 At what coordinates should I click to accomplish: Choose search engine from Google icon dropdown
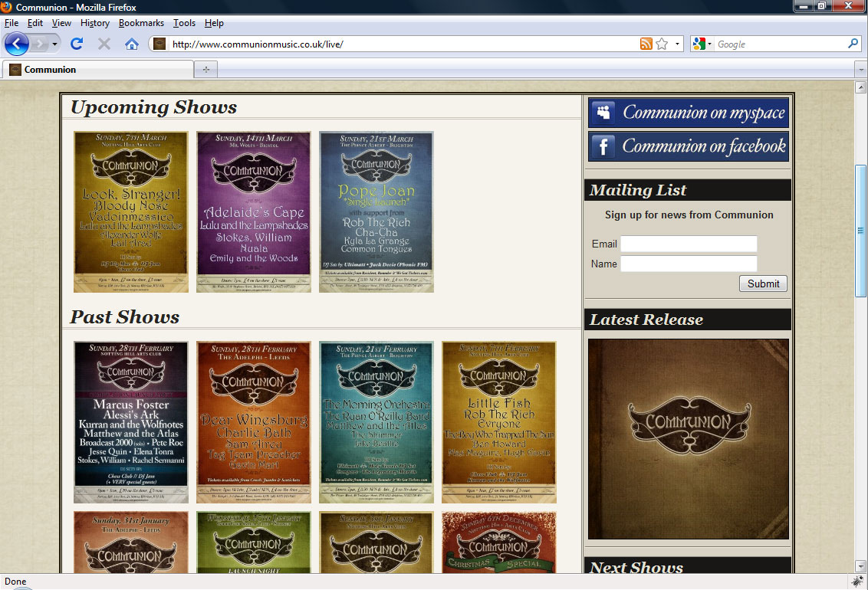coord(702,44)
